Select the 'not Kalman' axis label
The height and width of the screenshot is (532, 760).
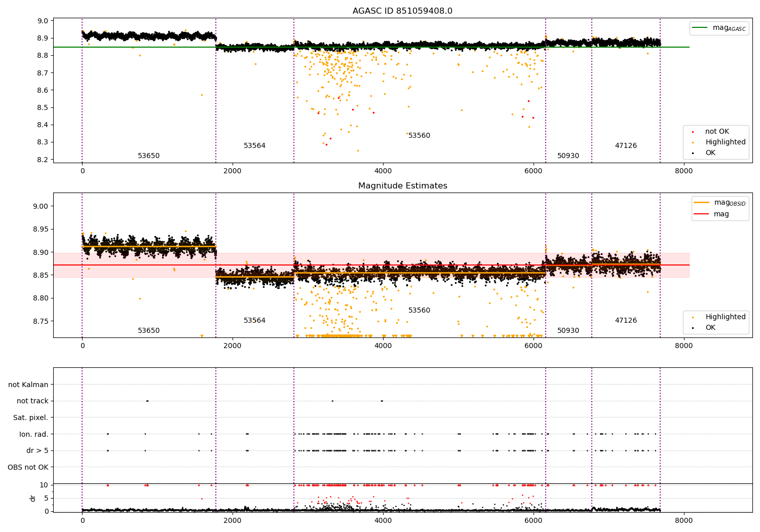click(28, 385)
